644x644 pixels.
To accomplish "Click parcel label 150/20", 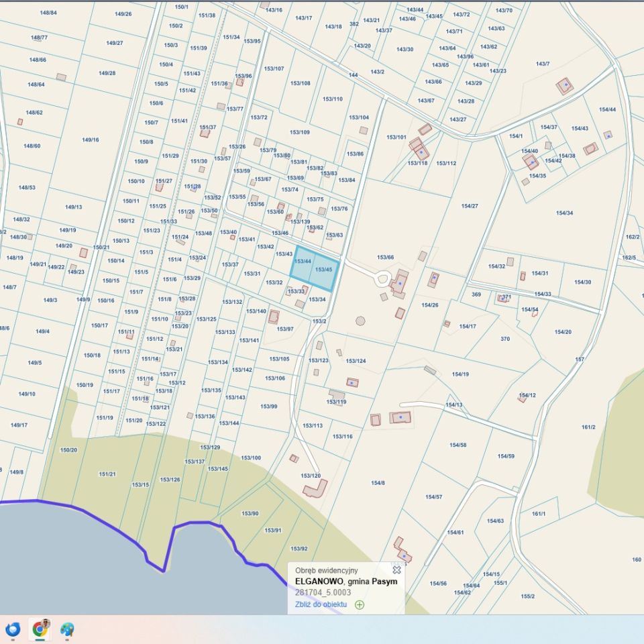I will (68, 449).
